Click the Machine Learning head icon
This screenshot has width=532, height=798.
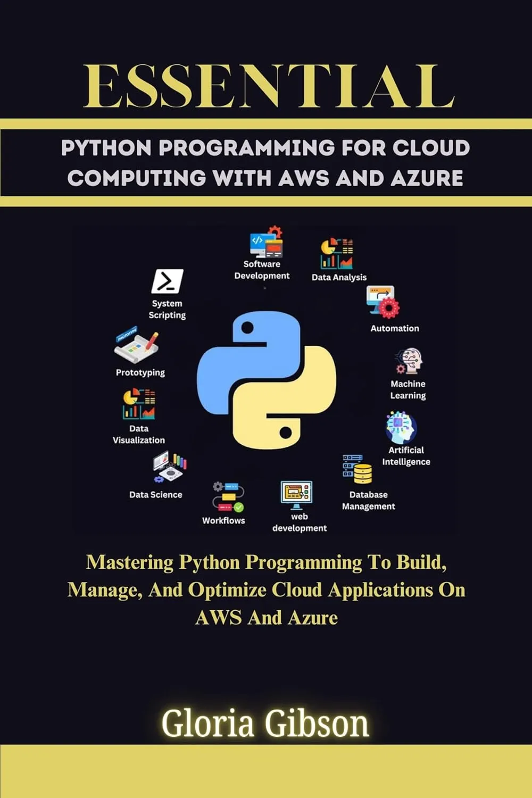pos(409,362)
